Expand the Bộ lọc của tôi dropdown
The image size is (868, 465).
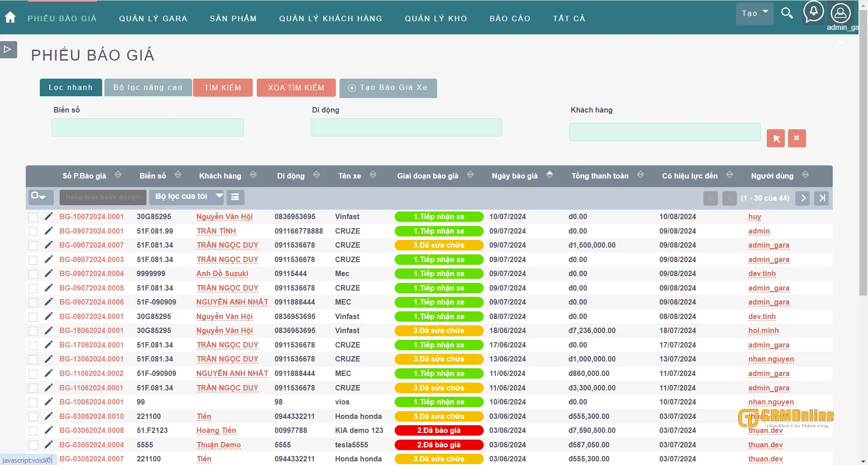[187, 197]
